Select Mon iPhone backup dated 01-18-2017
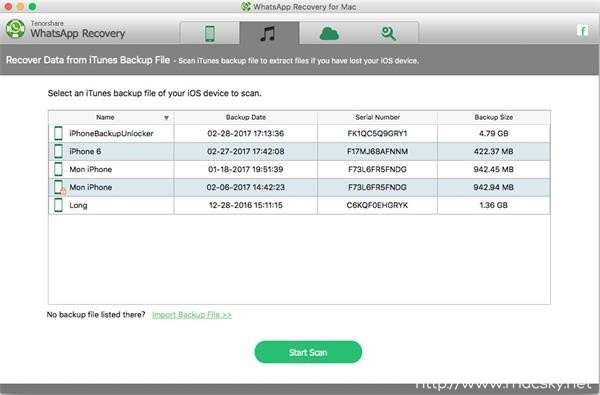 [299, 169]
